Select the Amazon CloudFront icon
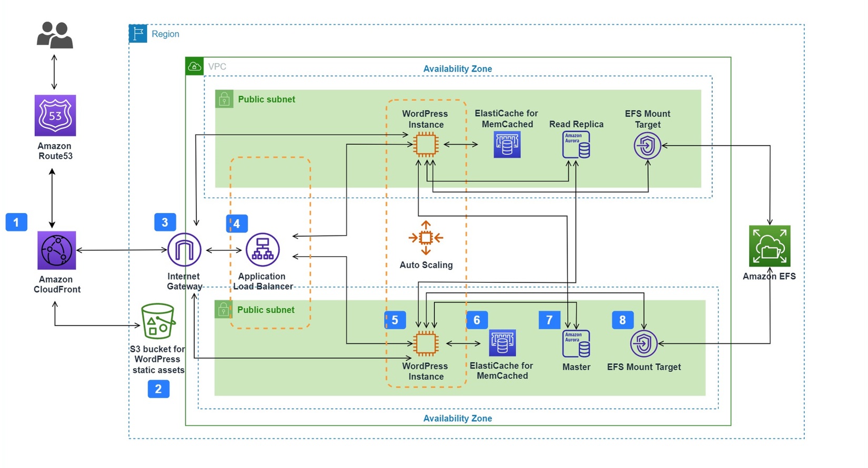Viewport: 868px width, 468px height. point(56,250)
